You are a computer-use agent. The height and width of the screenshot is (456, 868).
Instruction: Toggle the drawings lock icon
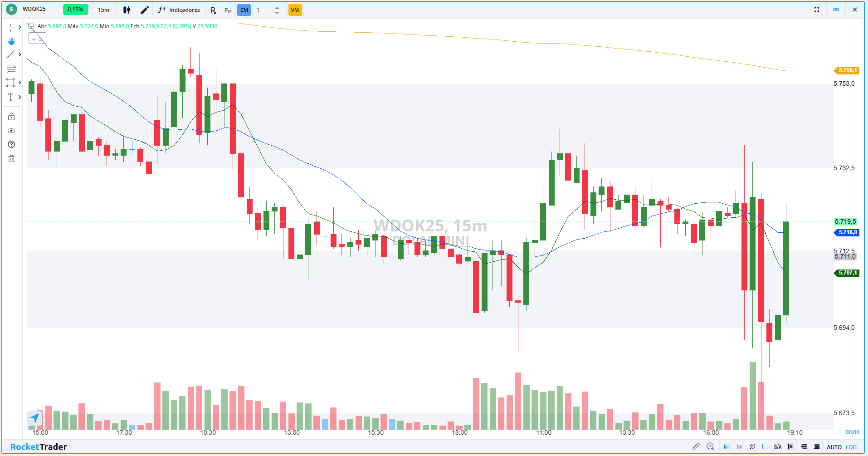tap(11, 117)
